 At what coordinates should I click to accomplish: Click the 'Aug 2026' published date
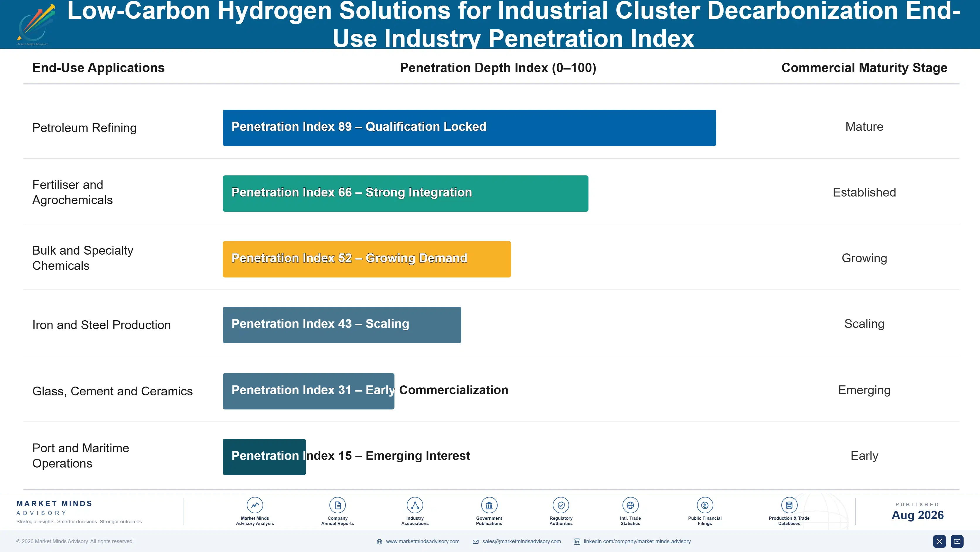pyautogui.click(x=917, y=515)
